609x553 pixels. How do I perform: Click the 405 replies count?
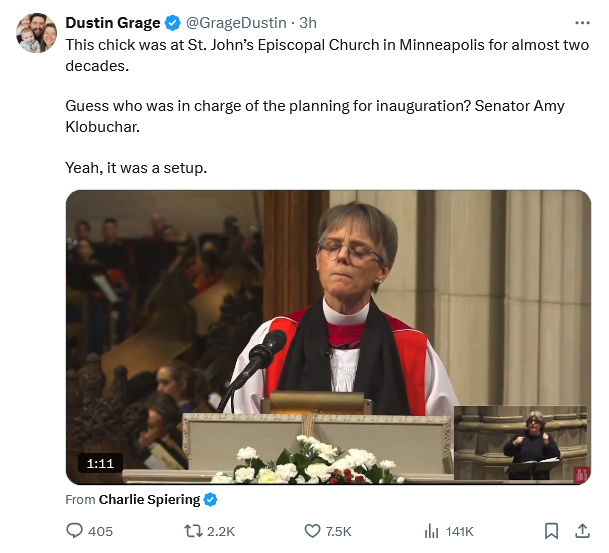point(101,531)
